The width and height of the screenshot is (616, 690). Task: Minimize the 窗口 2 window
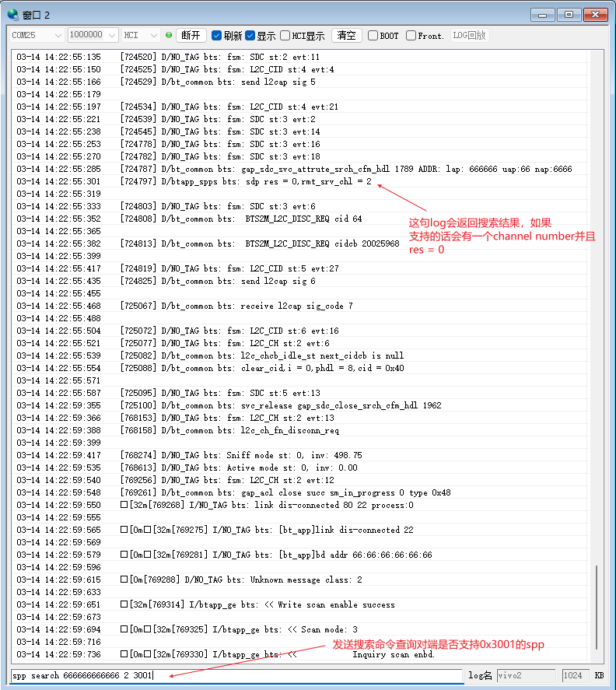543,14
